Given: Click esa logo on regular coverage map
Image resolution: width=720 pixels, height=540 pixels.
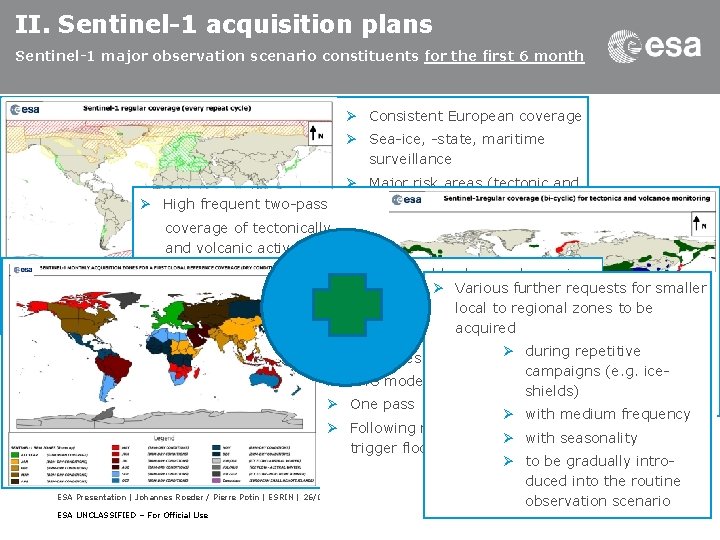Looking at the screenshot, I should pos(25,109).
